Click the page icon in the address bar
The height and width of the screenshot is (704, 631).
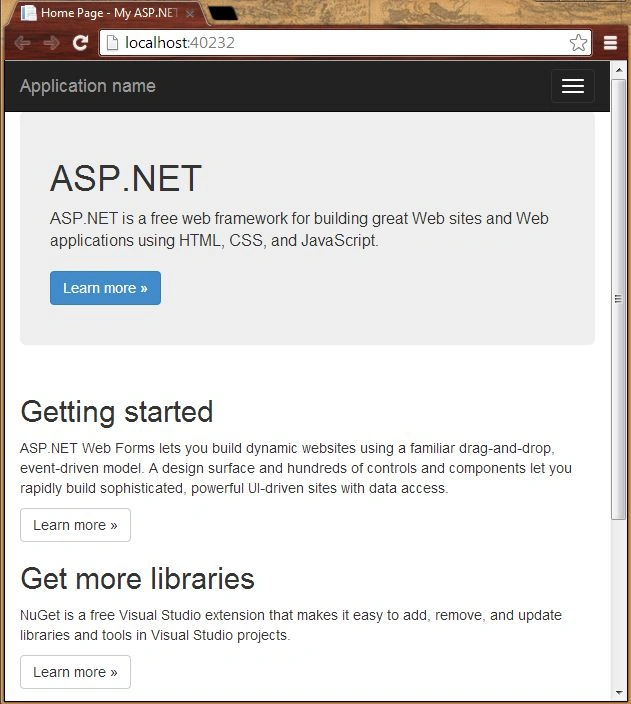coord(112,43)
